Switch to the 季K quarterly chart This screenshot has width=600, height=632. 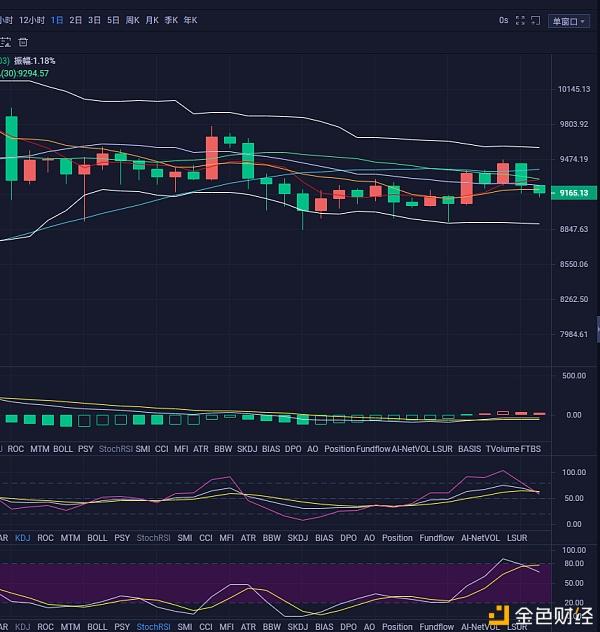coord(171,20)
